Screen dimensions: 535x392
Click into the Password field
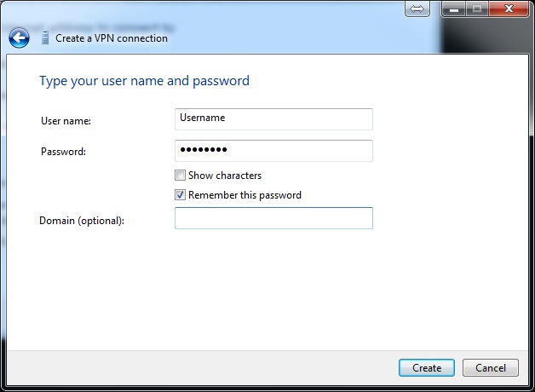[273, 151]
